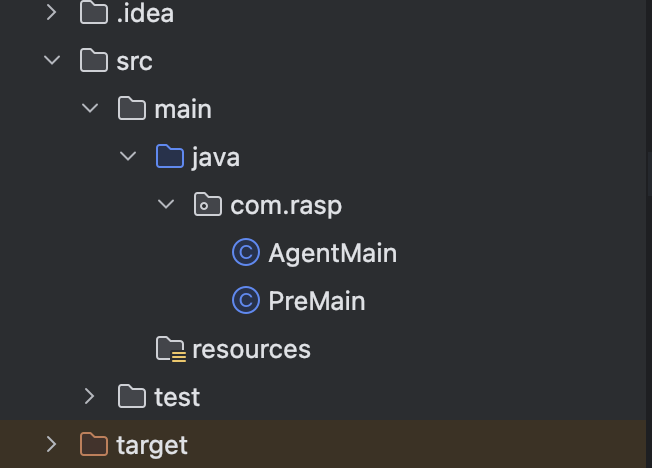Click the test folder icon
This screenshot has width=652, height=468.
pos(132,396)
